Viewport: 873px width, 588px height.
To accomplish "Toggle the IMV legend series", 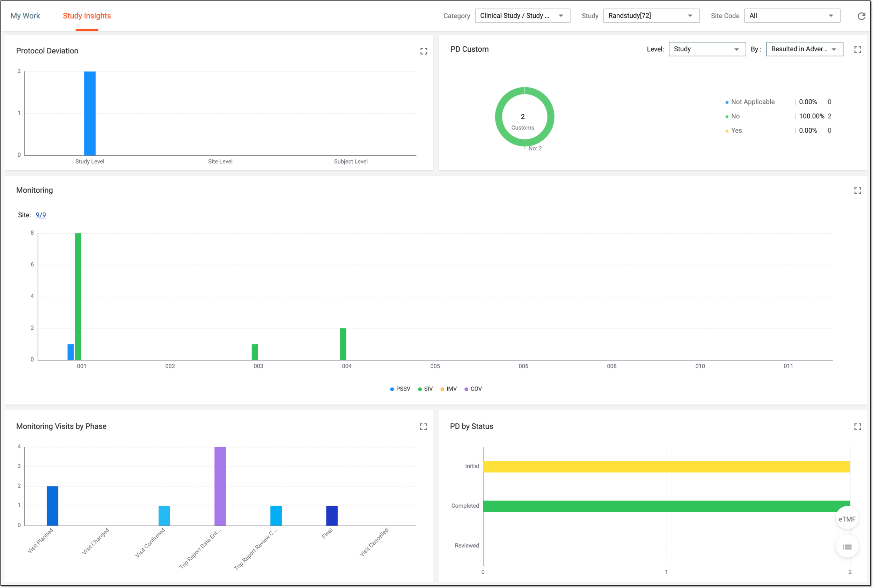I will (x=448, y=389).
